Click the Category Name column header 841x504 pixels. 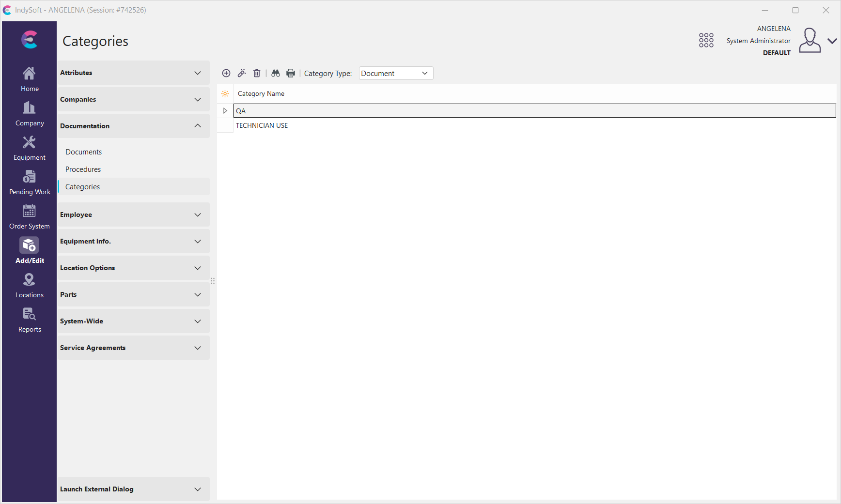(x=261, y=94)
